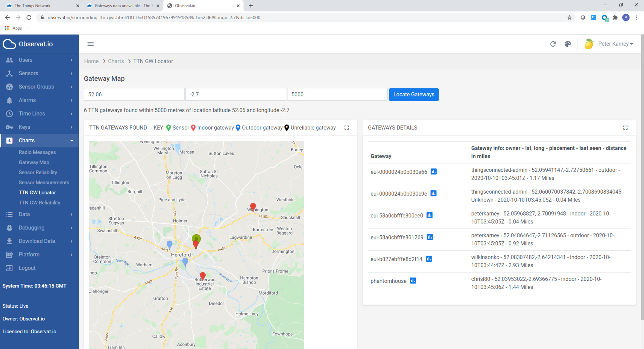Click gateway name eui-58a0cbfffe801269
This screenshot has width=644, height=349.
tap(397, 237)
